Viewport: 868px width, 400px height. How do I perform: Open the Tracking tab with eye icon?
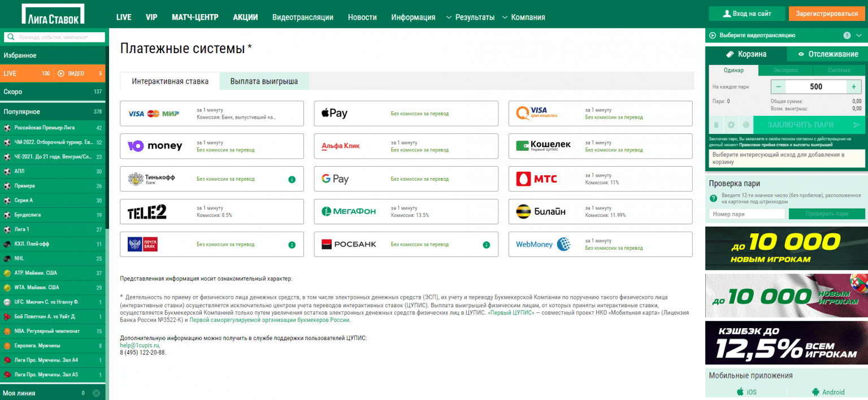[828, 54]
